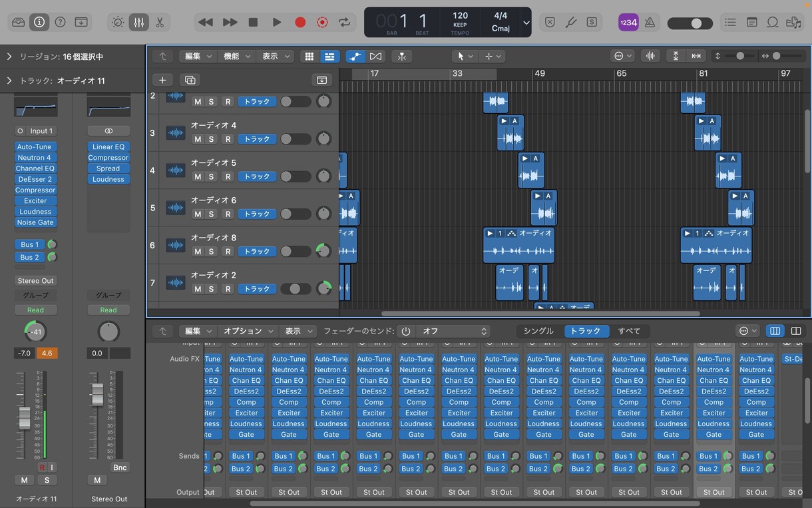Screen dimensions: 812x508
Task: Click the Linear EQ plugin slot
Action: 108,147
